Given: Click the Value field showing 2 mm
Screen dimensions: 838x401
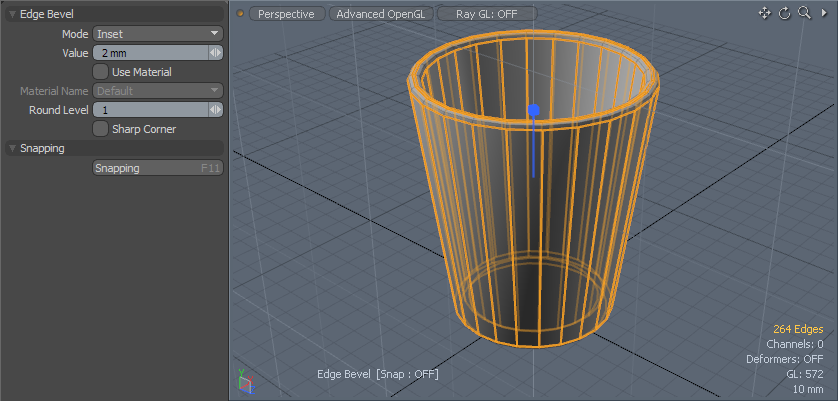Looking at the screenshot, I should click(x=150, y=53).
